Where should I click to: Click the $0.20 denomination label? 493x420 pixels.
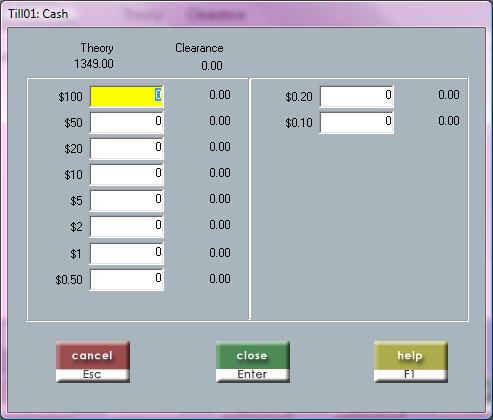299,97
